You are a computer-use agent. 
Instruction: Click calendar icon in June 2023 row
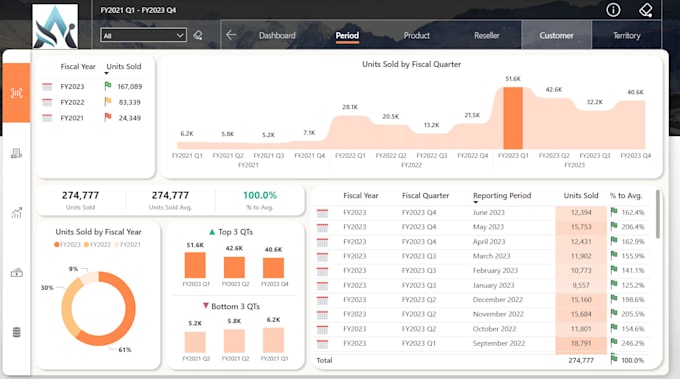(x=322, y=213)
